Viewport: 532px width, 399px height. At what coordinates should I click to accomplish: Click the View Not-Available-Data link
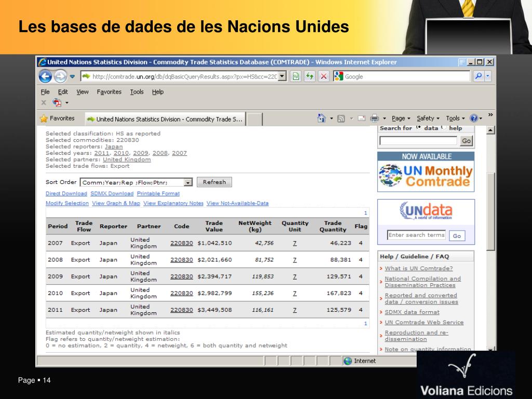pyautogui.click(x=237, y=203)
